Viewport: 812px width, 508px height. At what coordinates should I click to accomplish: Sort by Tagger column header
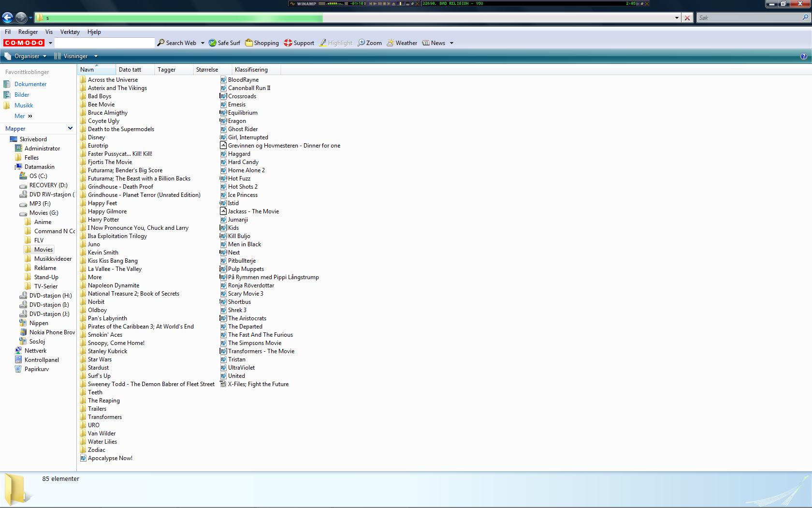click(174, 70)
